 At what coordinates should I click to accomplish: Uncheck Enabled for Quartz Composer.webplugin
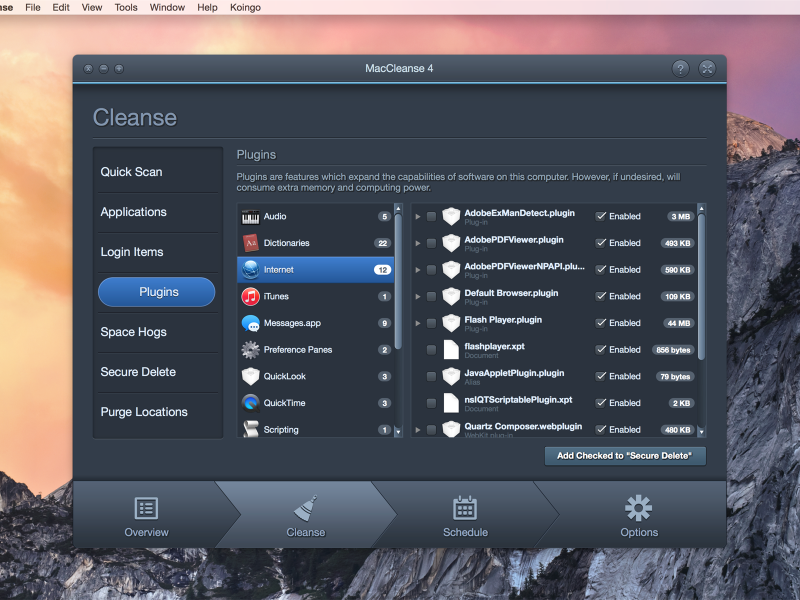(601, 430)
